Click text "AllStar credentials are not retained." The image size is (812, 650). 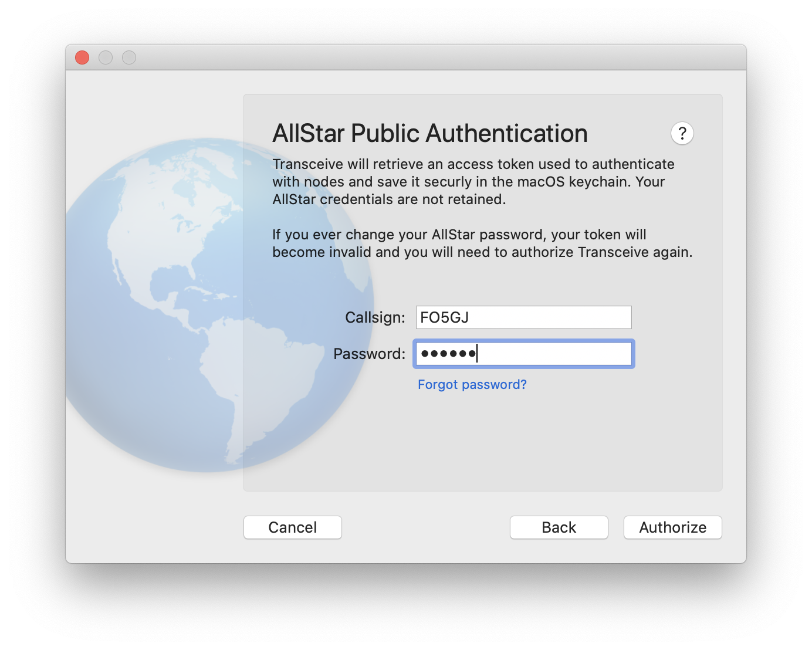(389, 199)
